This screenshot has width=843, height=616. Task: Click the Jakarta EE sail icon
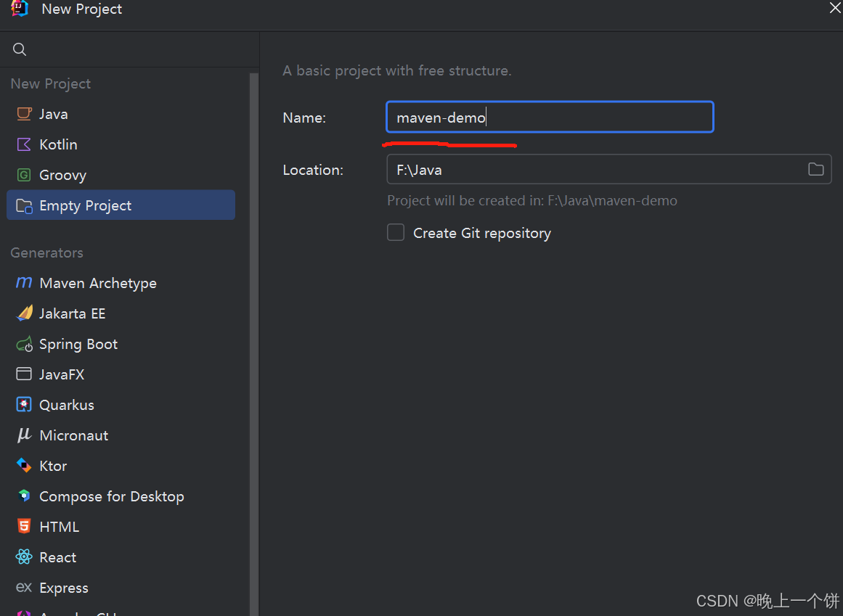click(24, 313)
